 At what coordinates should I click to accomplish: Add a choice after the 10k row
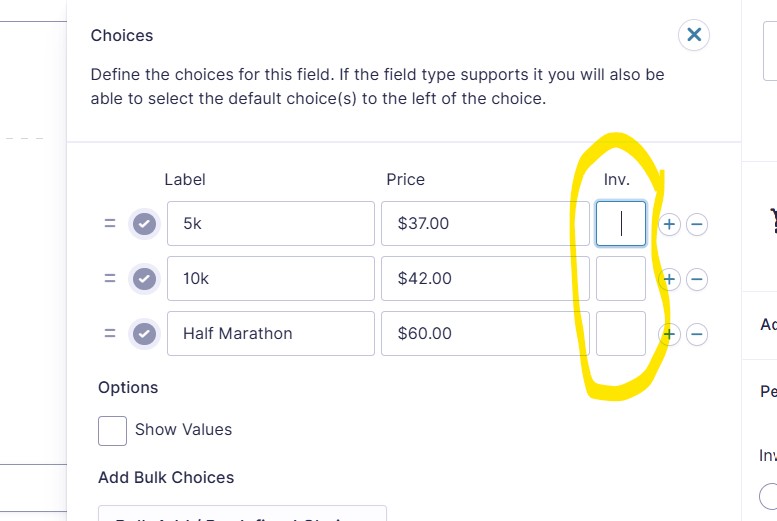click(669, 279)
